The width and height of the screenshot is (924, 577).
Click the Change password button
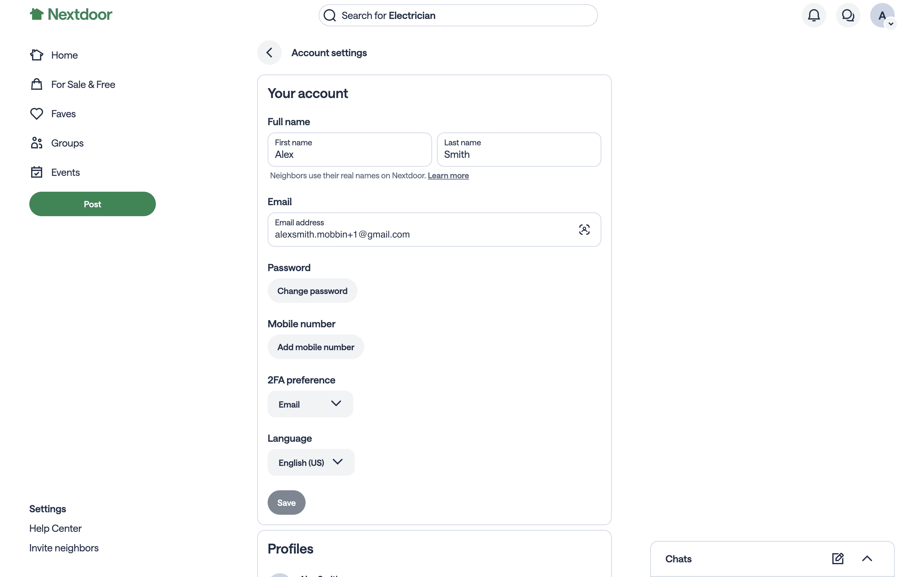(x=312, y=291)
